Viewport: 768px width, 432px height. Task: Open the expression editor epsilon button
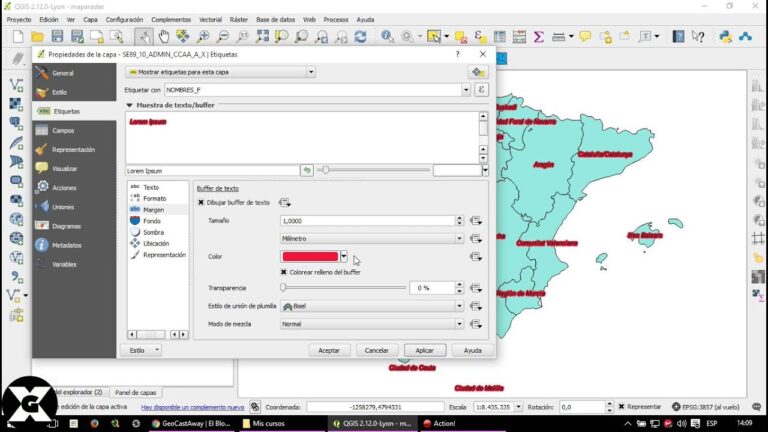click(x=481, y=90)
